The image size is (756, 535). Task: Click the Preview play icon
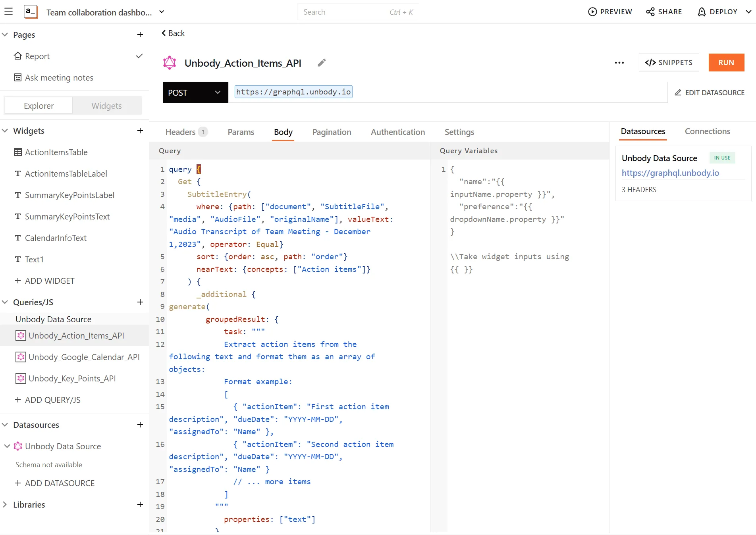[x=592, y=12]
